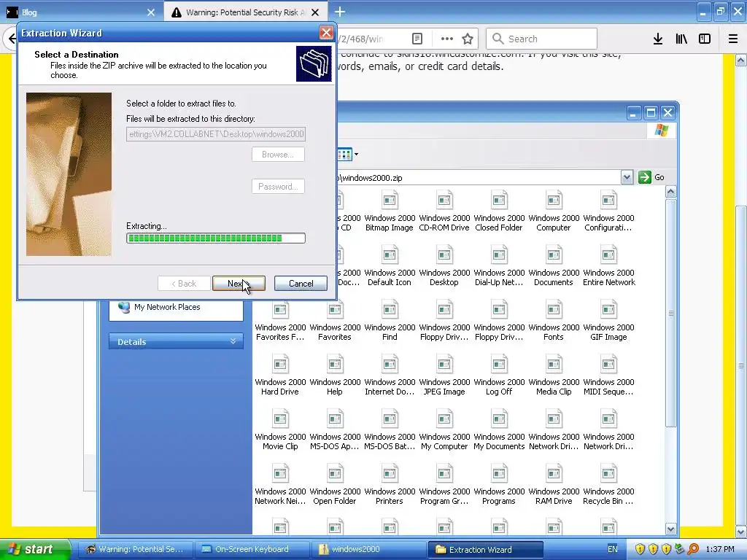Select Windows 2000 Documents file
The height and width of the screenshot is (560, 747).
(x=554, y=265)
